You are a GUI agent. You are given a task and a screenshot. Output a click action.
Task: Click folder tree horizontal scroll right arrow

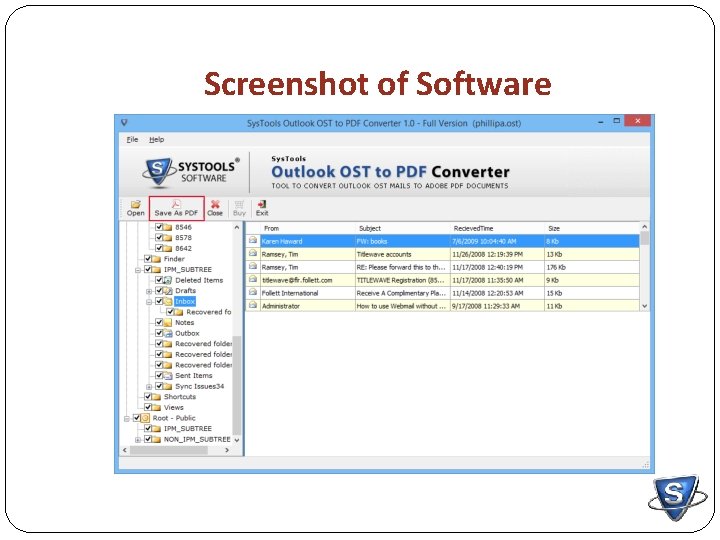click(227, 450)
